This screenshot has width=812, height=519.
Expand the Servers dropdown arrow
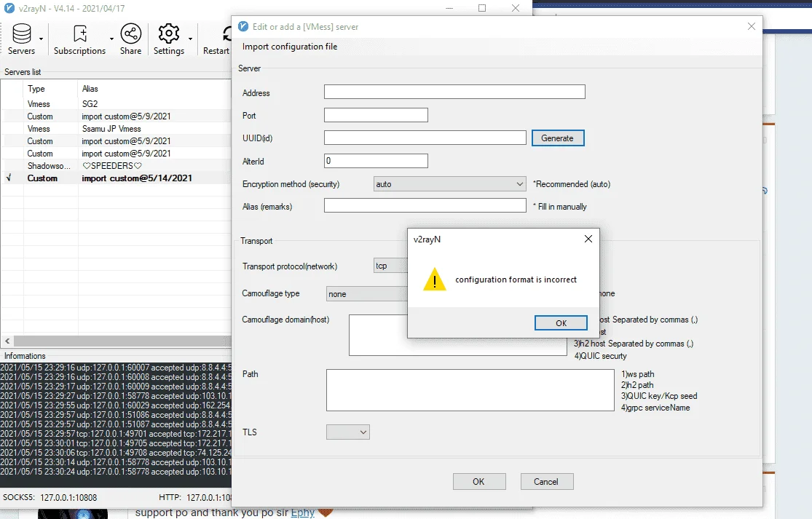(42, 39)
